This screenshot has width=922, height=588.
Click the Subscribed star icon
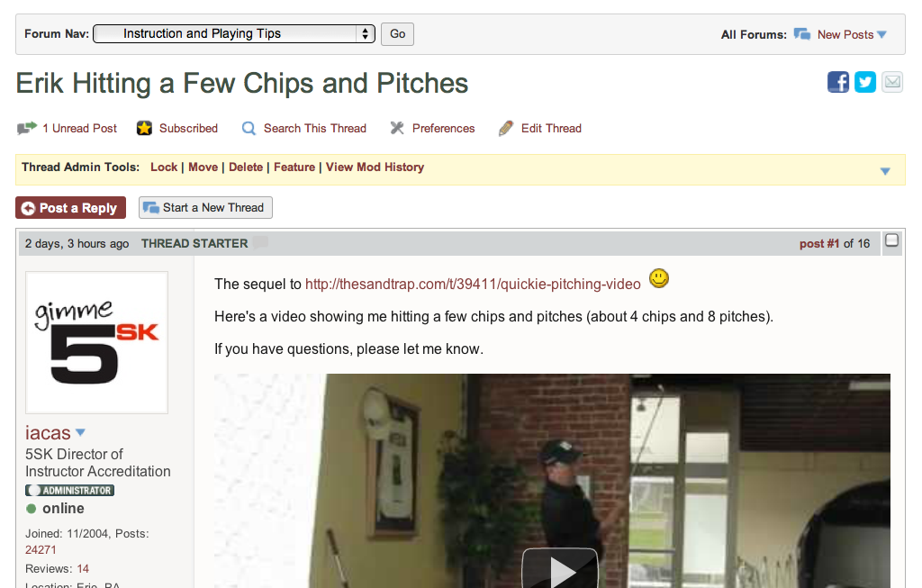(144, 128)
